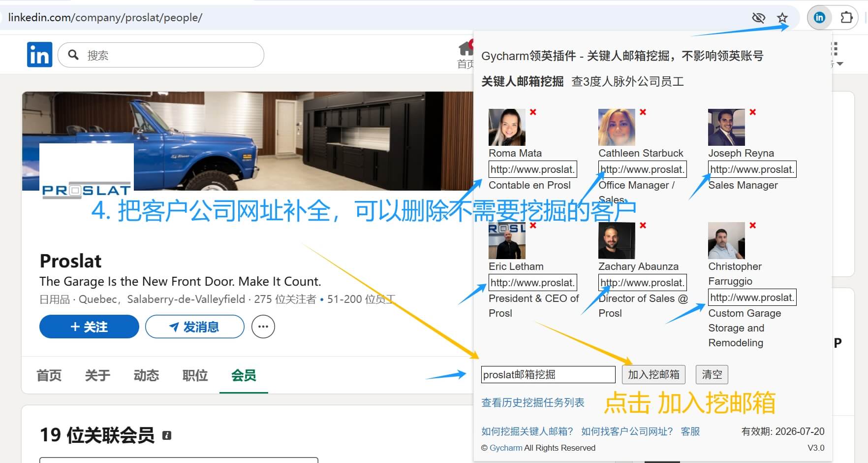Screen dimensions: 868x463
Task: Click the 'Sales Manager' title text
Action: click(743, 185)
